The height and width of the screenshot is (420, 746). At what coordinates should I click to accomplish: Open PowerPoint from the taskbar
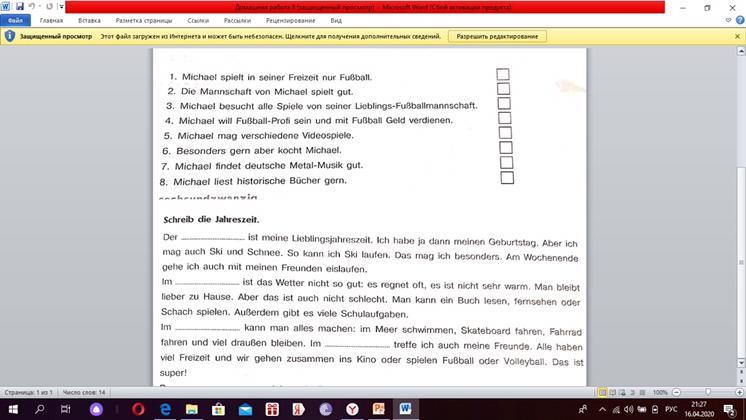click(379, 409)
